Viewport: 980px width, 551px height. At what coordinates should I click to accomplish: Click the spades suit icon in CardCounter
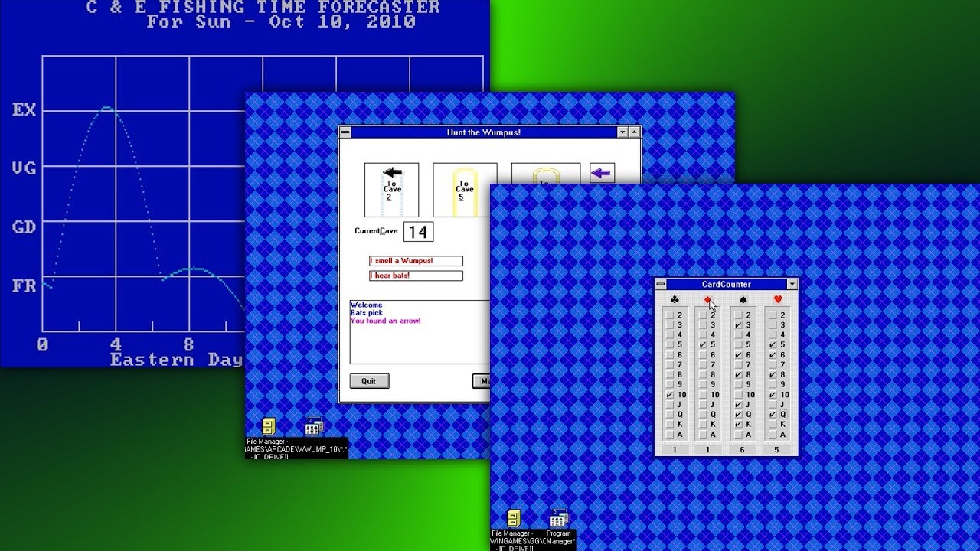(743, 299)
